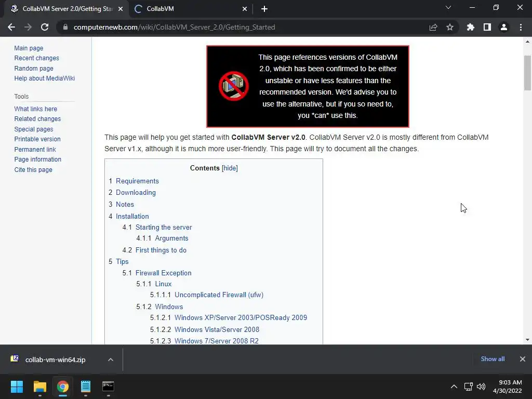The image size is (532, 399).
Task: Open Recent changes in sidebar
Action: coord(37,58)
